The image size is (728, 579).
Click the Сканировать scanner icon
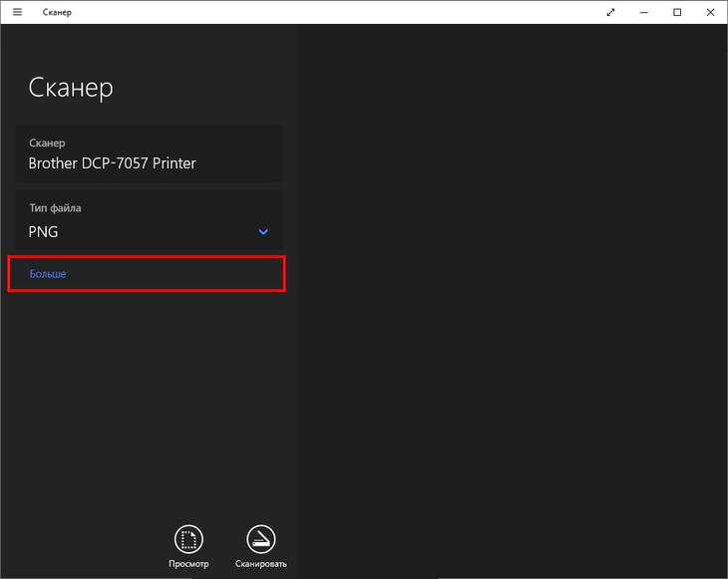coord(260,539)
